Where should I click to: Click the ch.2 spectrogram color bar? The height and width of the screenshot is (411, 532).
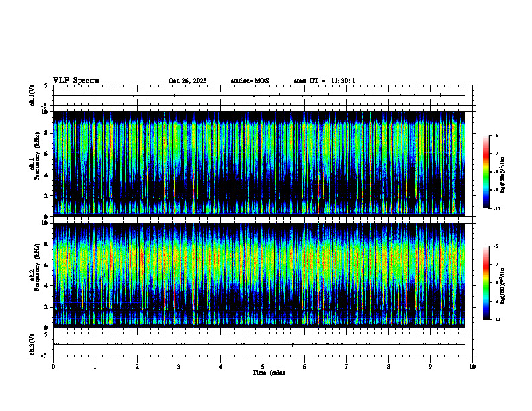click(x=486, y=283)
